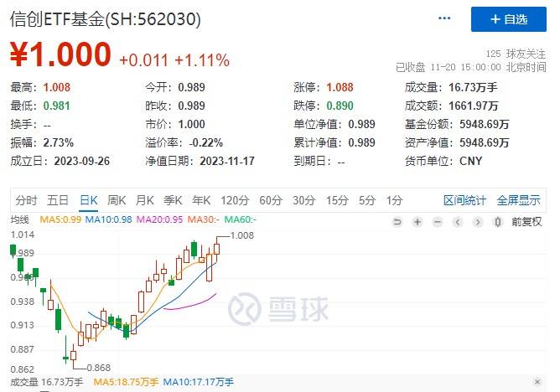Open 全屏显示 fullscreen link
560x392 pixels.
(x=518, y=200)
